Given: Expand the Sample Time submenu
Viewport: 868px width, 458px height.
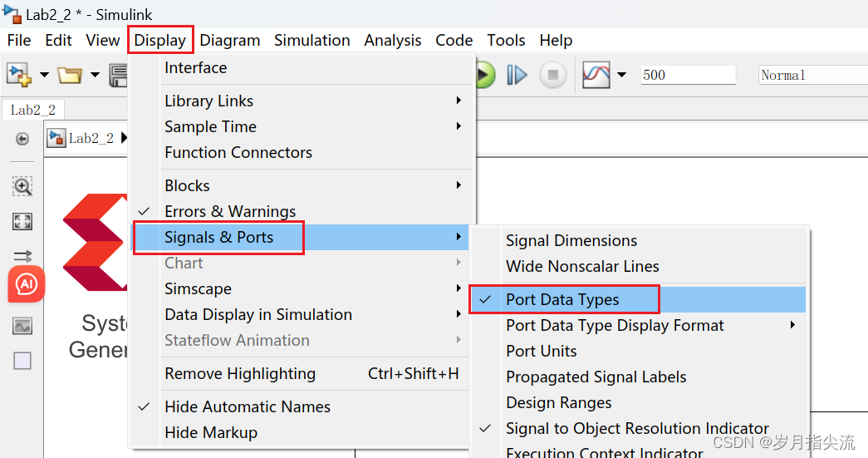Looking at the screenshot, I should (x=302, y=126).
